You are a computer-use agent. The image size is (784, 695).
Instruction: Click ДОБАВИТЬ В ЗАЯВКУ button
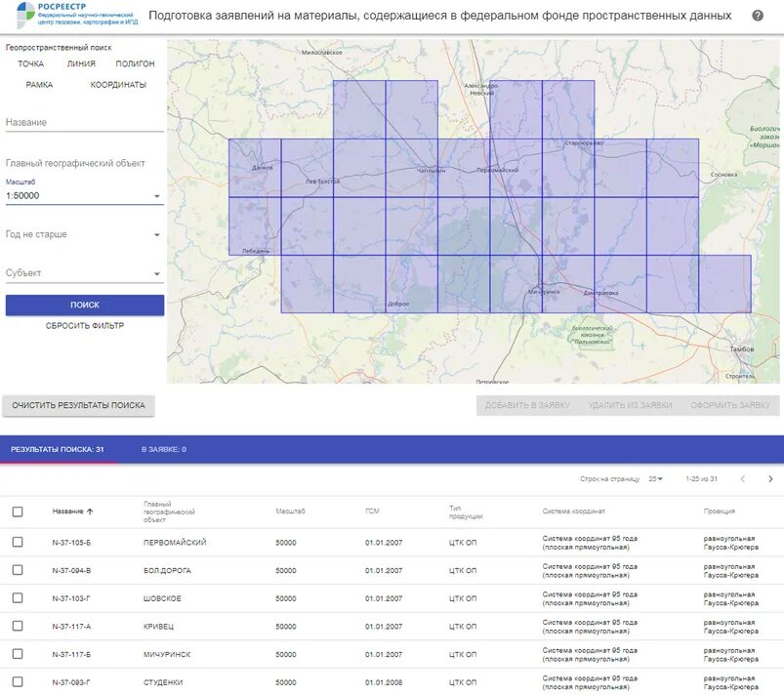point(527,405)
